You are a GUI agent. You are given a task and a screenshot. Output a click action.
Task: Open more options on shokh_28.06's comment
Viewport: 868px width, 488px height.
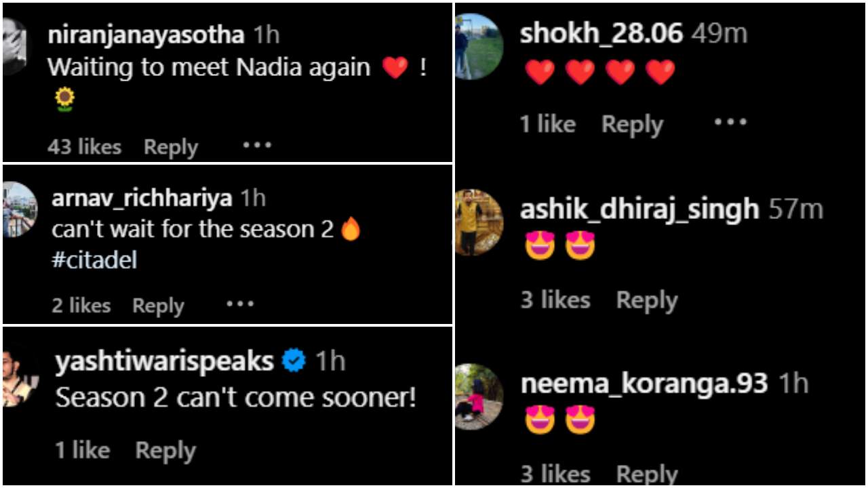(x=730, y=123)
